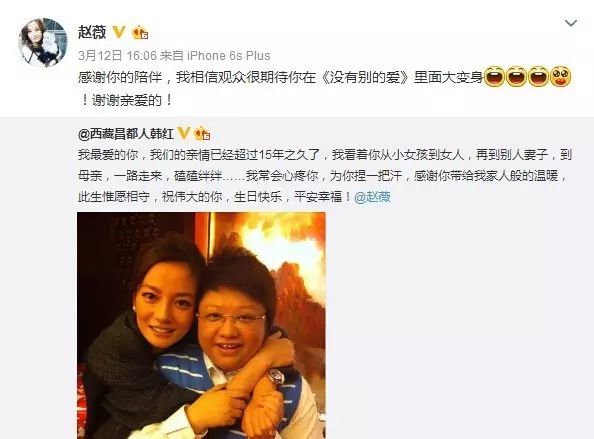Click the leftmost laughing emoji after 大变身
The width and height of the screenshot is (594, 439).
(494, 77)
